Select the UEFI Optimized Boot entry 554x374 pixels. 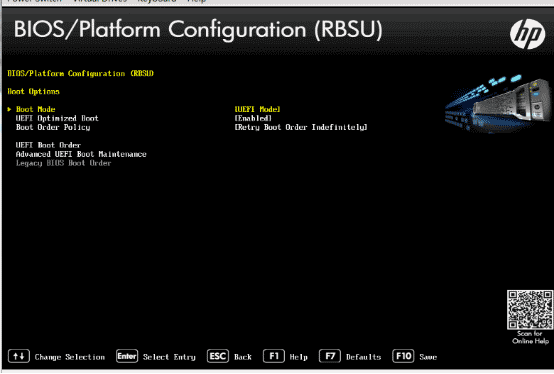click(x=57, y=118)
